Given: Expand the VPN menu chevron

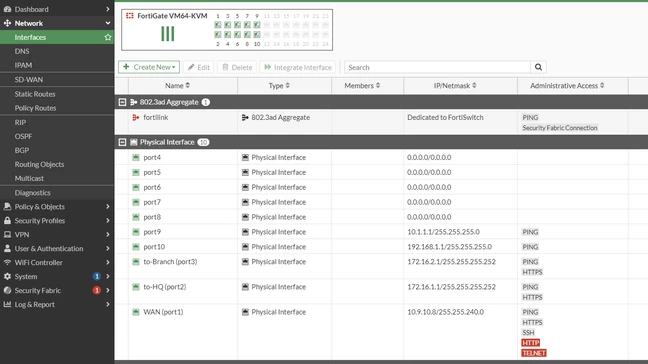Looking at the screenshot, I should pyautogui.click(x=107, y=235).
